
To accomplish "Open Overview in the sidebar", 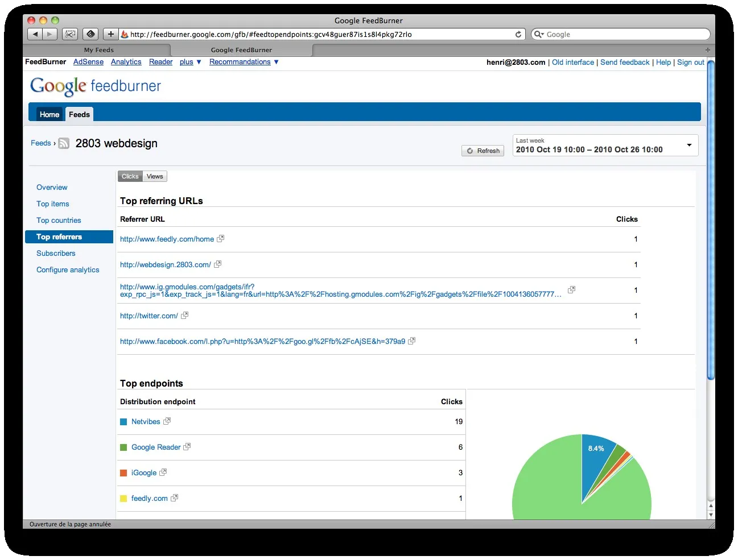I will point(52,187).
